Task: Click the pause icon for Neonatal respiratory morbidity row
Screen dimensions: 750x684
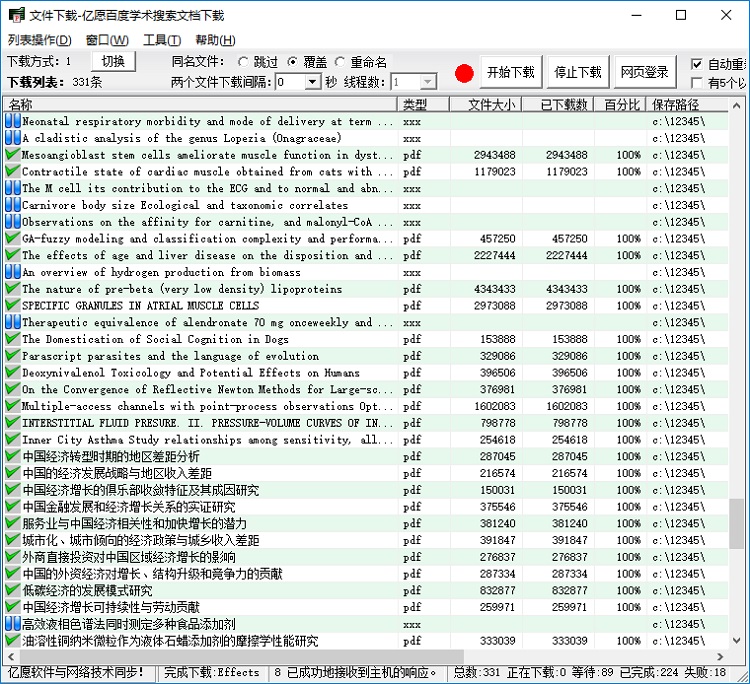Action: click(12, 121)
